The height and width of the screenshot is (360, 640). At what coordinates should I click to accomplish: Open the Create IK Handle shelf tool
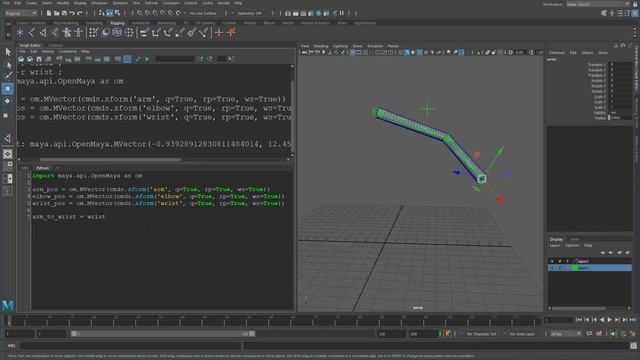click(x=43, y=33)
